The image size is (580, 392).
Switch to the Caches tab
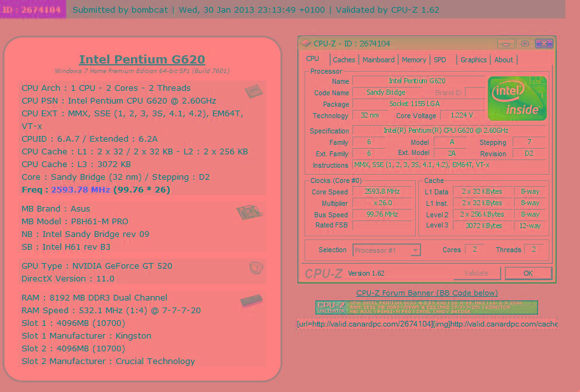343,60
